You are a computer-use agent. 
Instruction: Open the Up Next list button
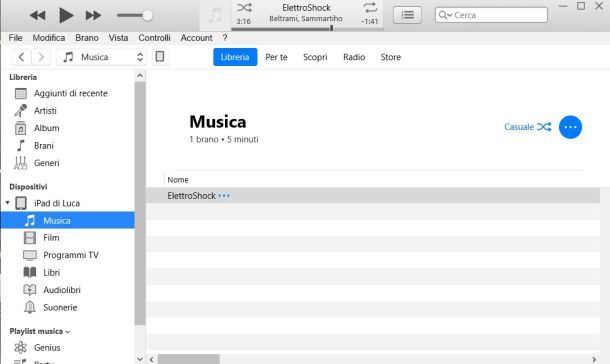(x=407, y=15)
